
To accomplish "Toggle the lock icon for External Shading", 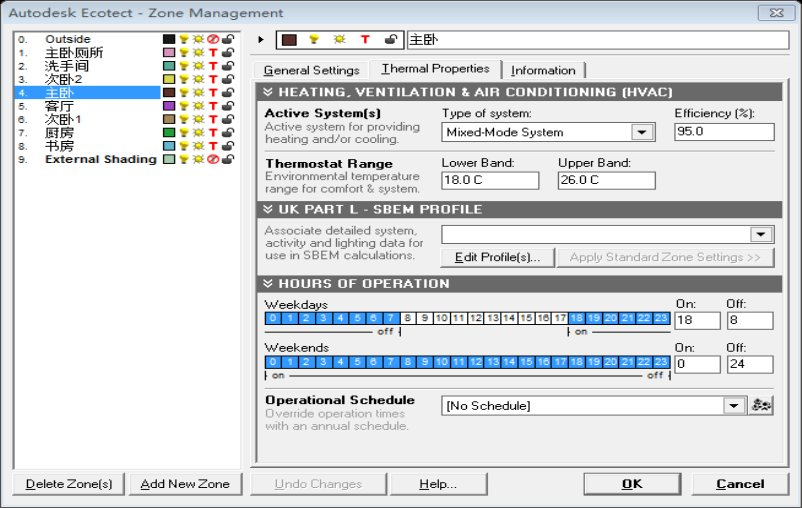I will 228,159.
